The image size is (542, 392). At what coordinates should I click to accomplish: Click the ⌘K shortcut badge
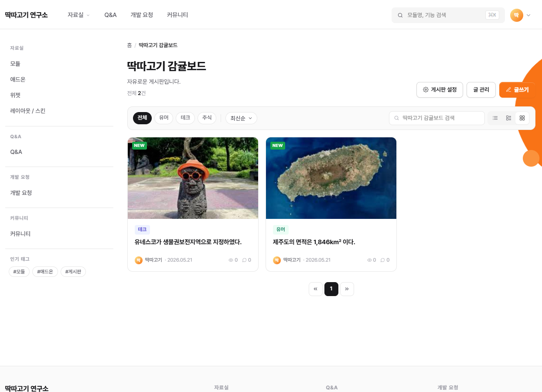point(492,15)
